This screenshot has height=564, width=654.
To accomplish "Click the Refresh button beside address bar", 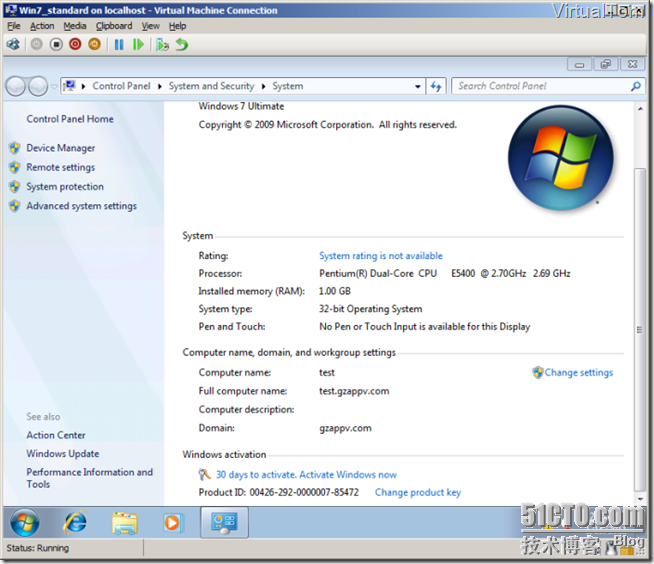I will [x=436, y=86].
